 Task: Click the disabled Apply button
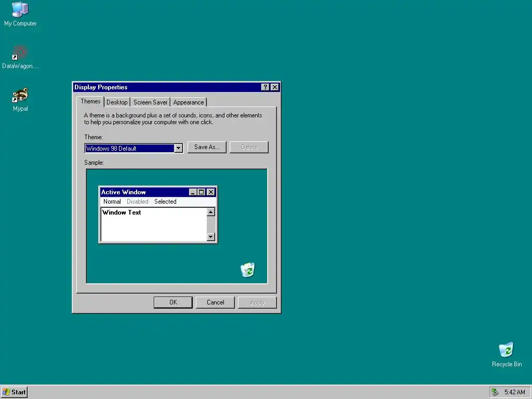click(257, 302)
